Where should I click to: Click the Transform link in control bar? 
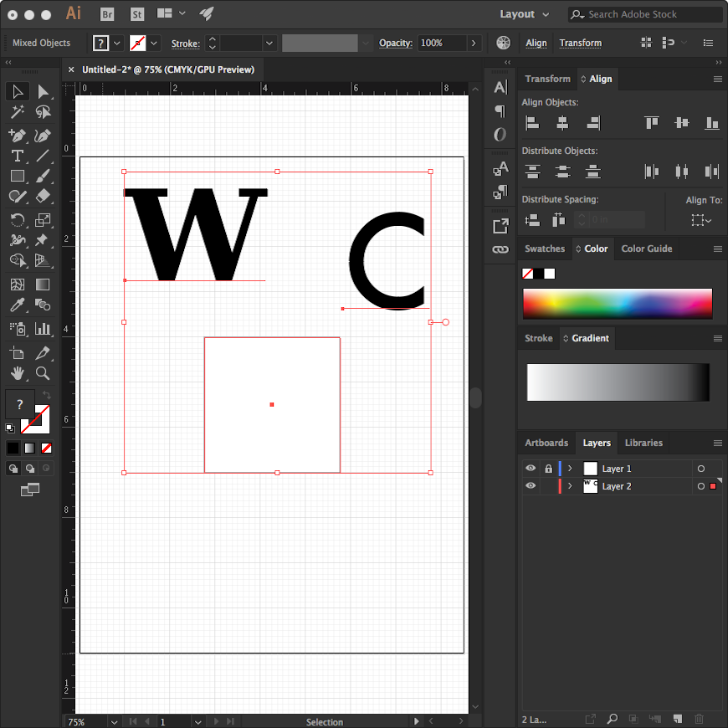coord(580,43)
